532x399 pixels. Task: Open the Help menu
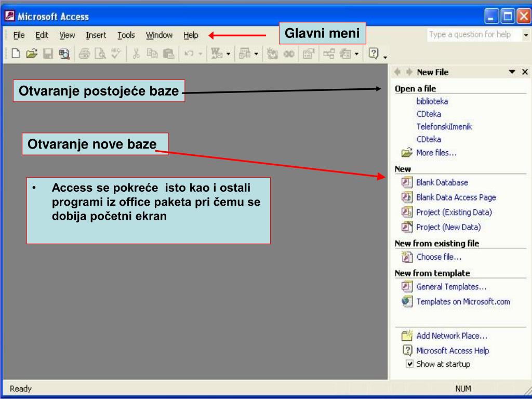[191, 35]
